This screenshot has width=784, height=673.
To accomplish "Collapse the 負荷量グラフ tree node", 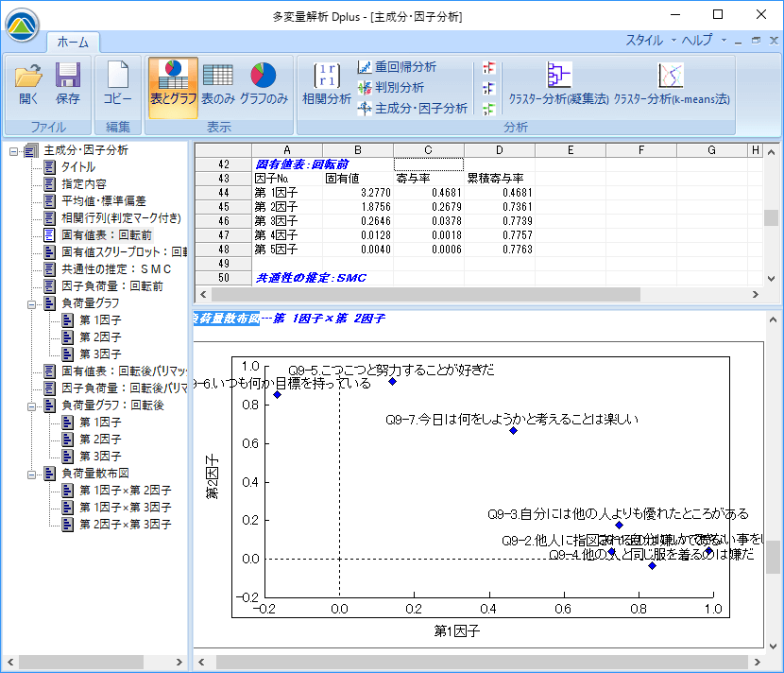I will [x=31, y=303].
